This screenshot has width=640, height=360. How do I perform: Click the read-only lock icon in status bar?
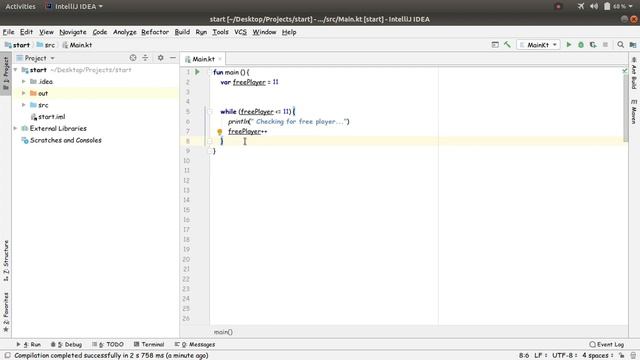622,356
